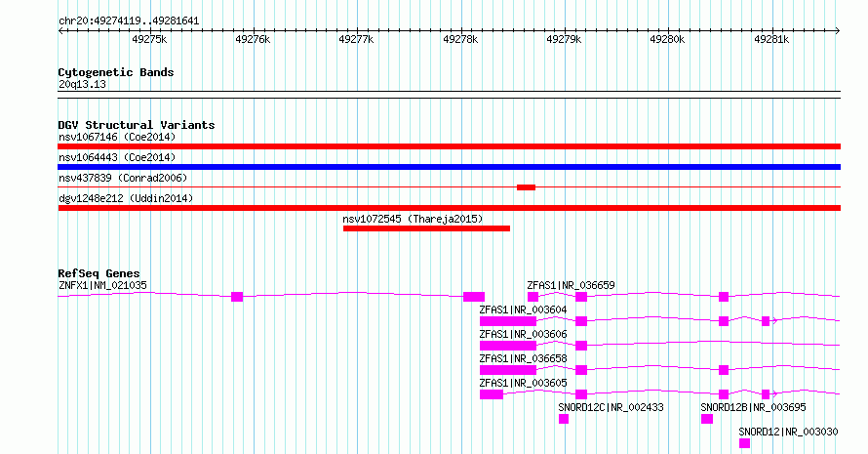868x454 pixels.
Task: Open the ZFAS1|NR_036659 transcript label
Action: tap(571, 285)
